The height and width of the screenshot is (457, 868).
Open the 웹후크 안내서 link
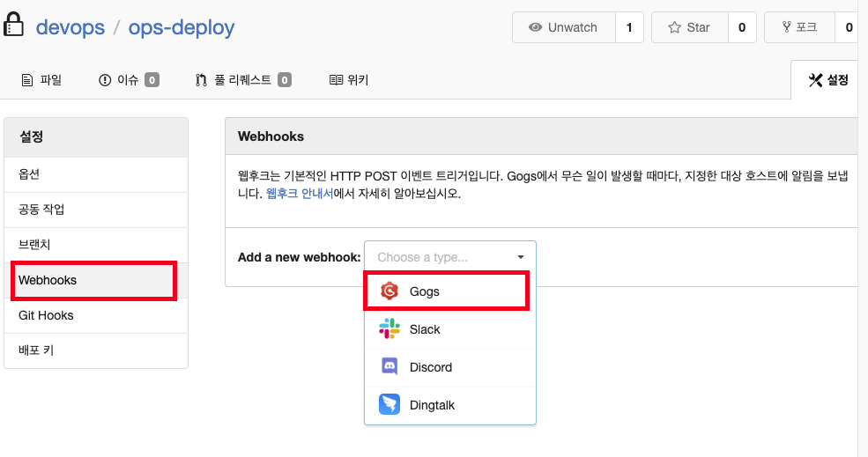click(x=300, y=194)
